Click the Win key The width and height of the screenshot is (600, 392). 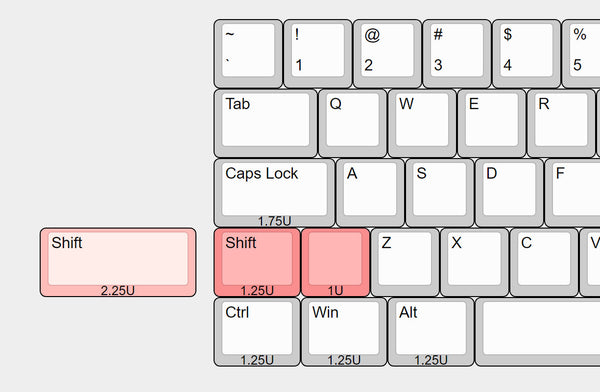click(344, 332)
